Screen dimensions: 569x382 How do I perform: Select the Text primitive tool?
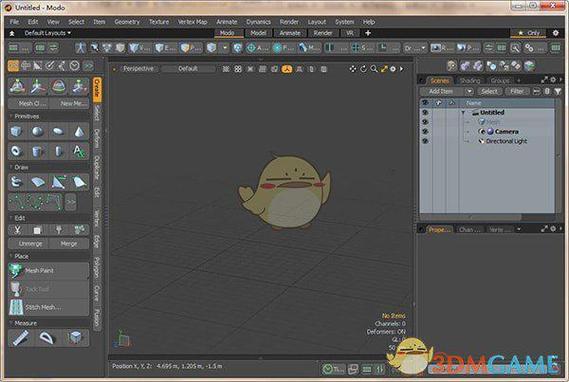(79, 151)
